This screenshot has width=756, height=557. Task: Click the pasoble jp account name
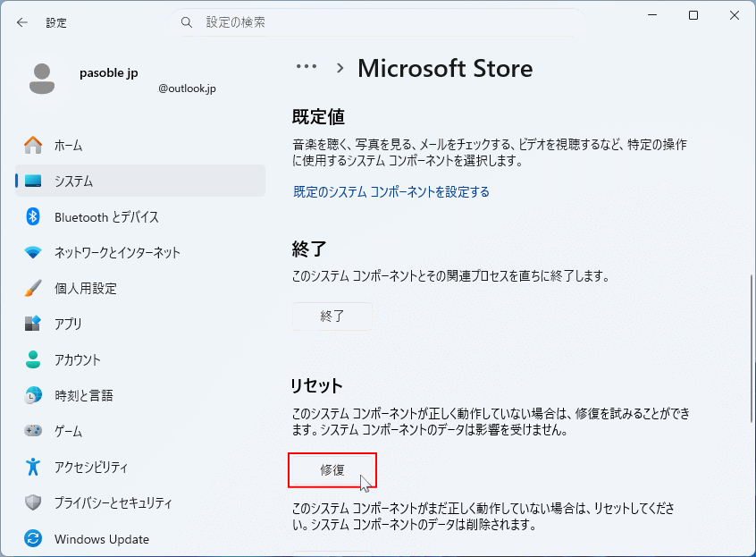click(x=108, y=72)
